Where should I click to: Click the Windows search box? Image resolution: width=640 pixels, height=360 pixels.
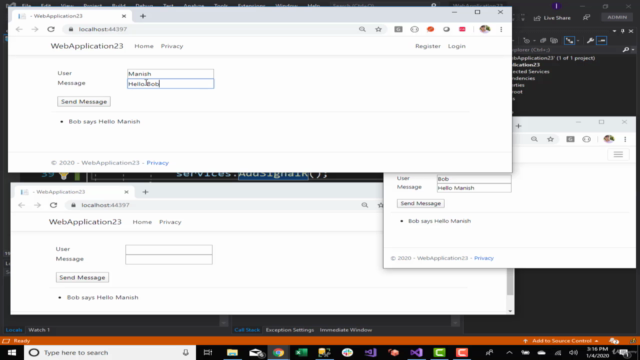click(110, 352)
